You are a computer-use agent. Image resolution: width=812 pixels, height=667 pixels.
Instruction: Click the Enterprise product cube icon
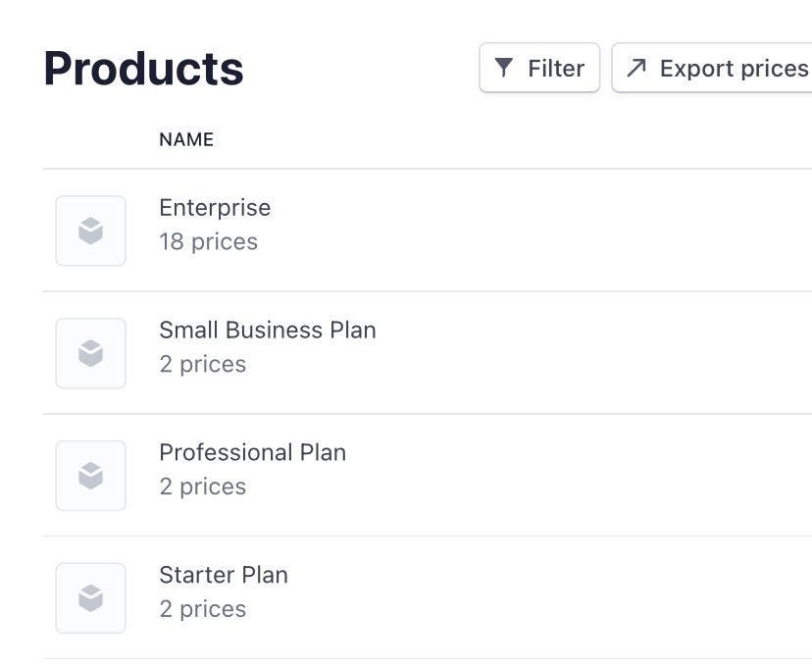(x=90, y=231)
